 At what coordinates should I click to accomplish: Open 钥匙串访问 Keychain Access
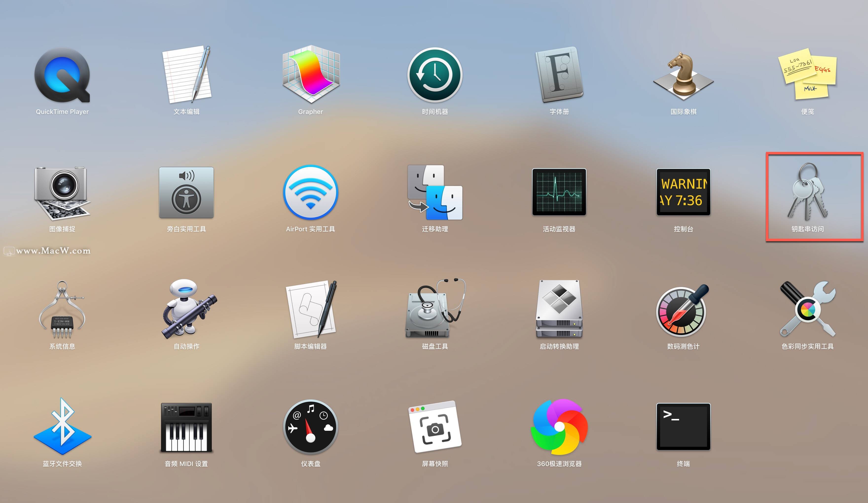point(807,192)
